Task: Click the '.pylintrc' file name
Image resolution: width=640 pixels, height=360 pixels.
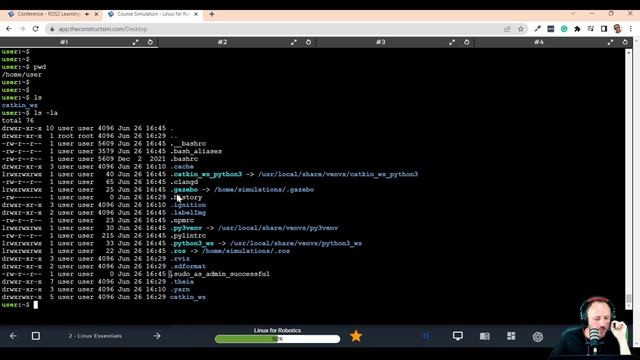Action: click(188, 236)
